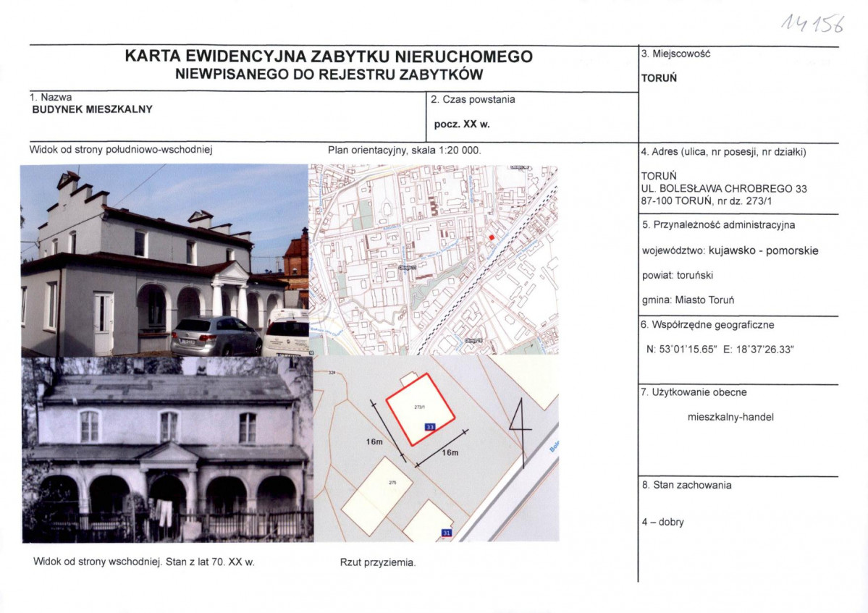The height and width of the screenshot is (613, 868).
Task: Click the handwritten number 14156
Action: click(x=812, y=24)
